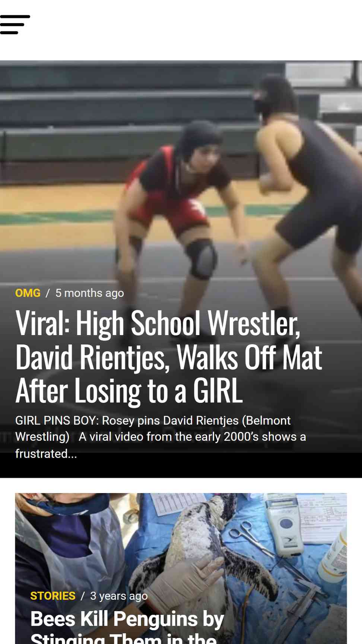The image size is (362, 644).
Task: Click the Bees Kill Penguins headline
Action: click(x=127, y=626)
